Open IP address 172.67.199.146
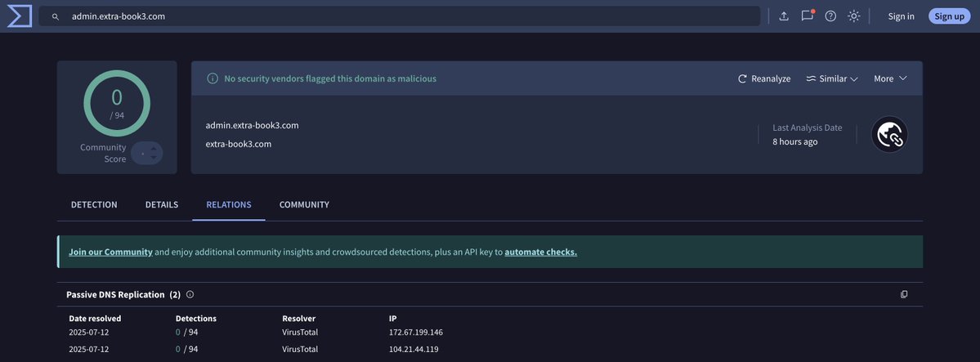 (416, 332)
